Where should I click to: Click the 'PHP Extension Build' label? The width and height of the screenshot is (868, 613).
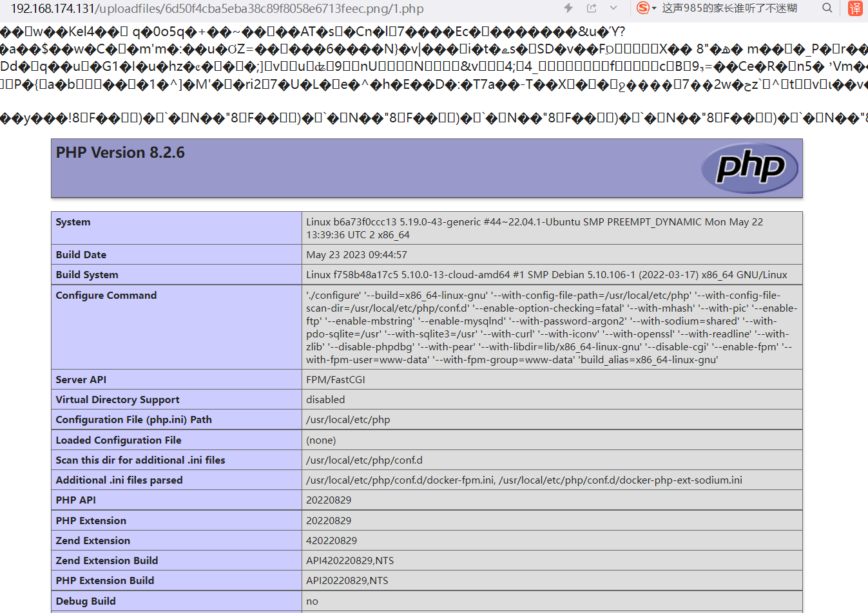105,581
